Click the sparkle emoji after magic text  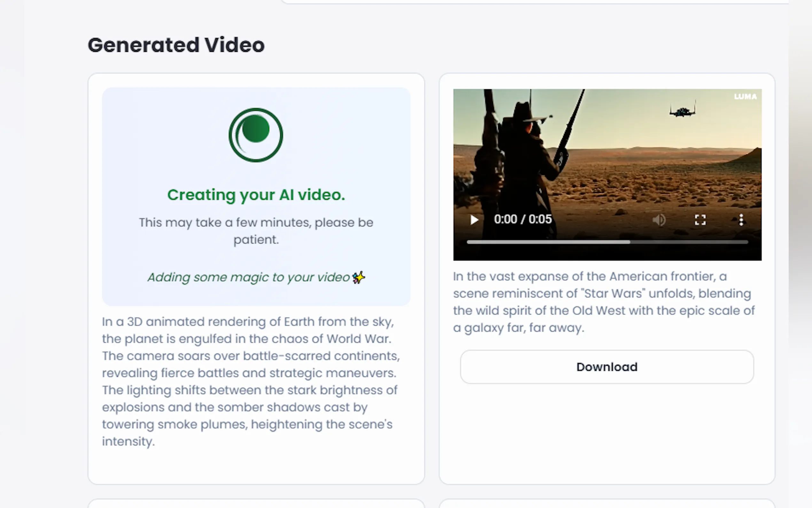pos(358,278)
